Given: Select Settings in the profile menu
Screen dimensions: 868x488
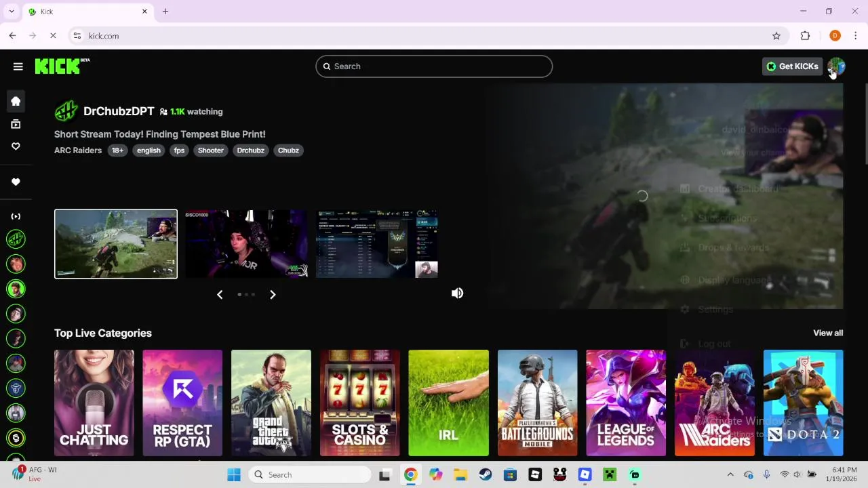Looking at the screenshot, I should point(715,309).
